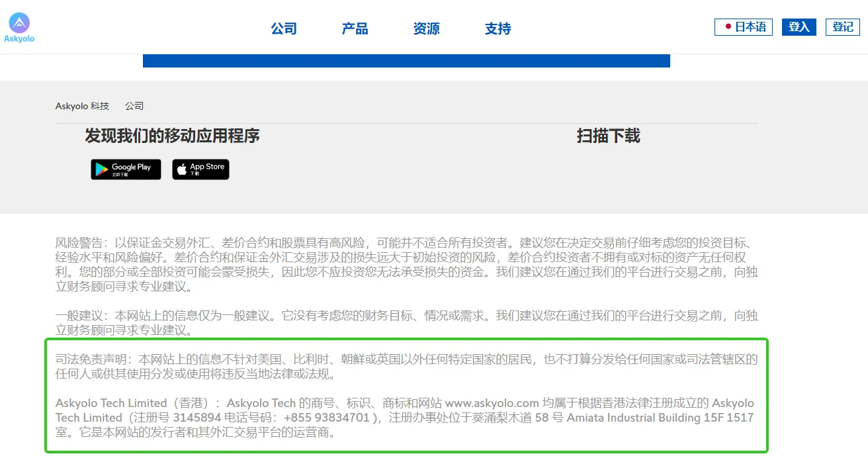Screen dimensions: 868x464
Task: Click the Askyolo logo
Action: coord(19,28)
